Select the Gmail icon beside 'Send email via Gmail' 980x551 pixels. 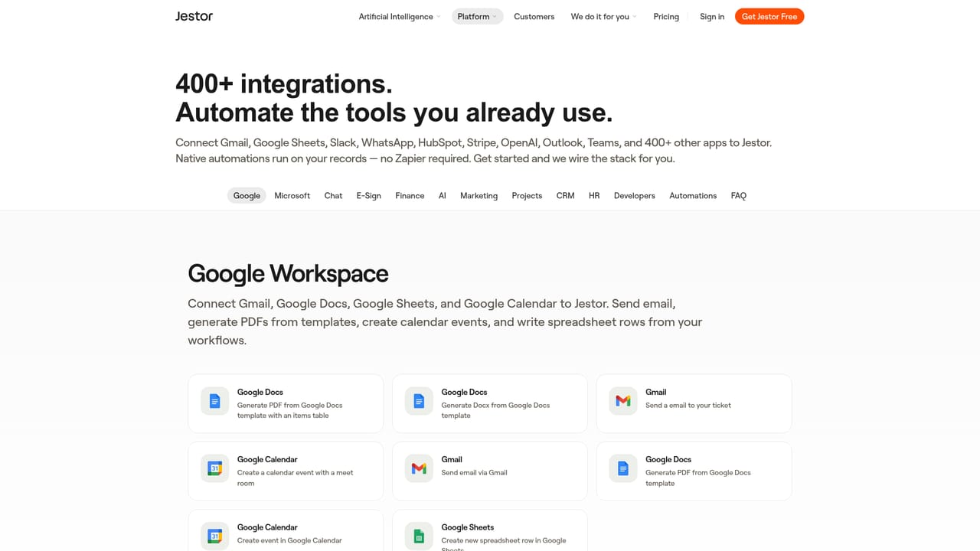pyautogui.click(x=419, y=468)
